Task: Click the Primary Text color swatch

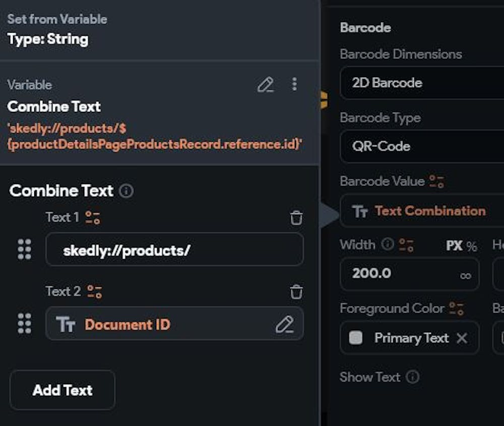Action: coord(356,338)
